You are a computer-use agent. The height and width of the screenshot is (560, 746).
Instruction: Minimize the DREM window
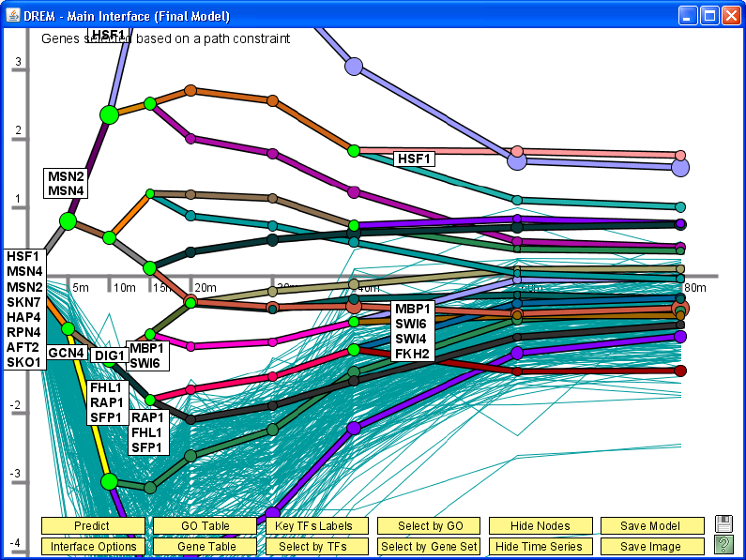tap(687, 16)
